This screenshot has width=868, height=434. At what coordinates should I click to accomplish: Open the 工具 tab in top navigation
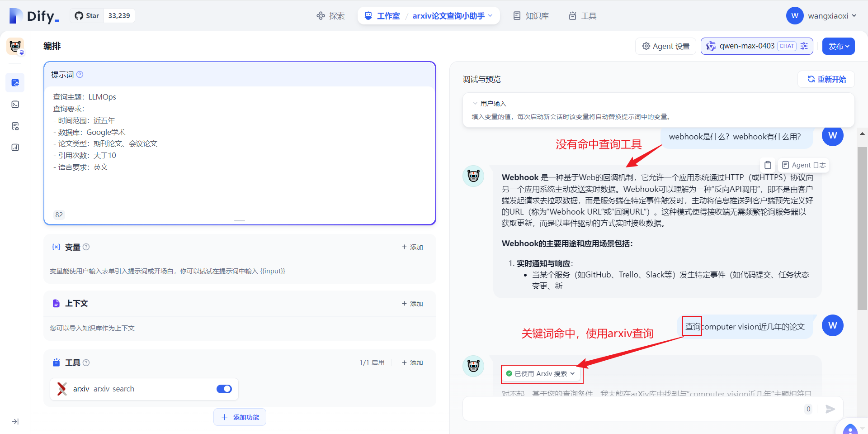tap(583, 16)
